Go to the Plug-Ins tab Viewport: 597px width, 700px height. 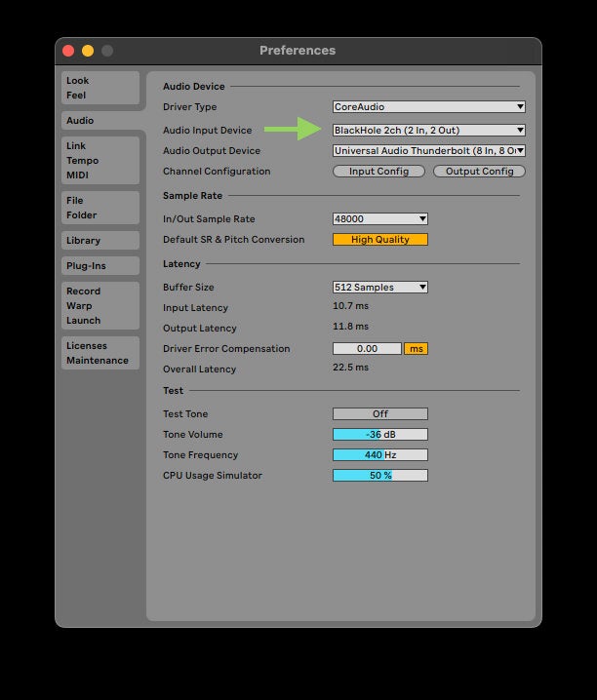100,265
